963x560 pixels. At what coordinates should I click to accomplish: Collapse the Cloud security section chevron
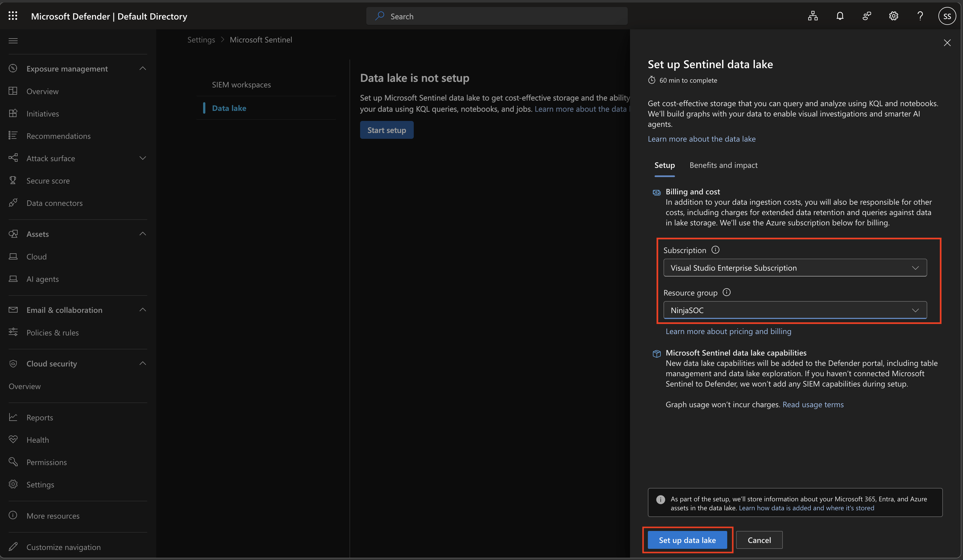142,363
